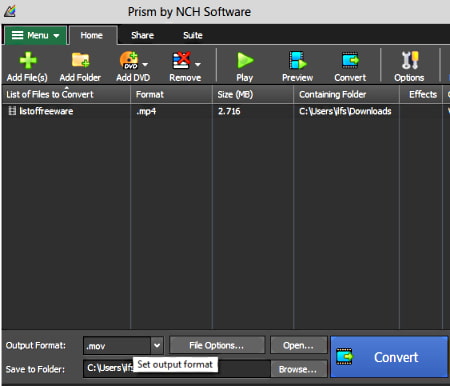Click the green Play icon
The width and height of the screenshot is (450, 386).
pos(245,60)
